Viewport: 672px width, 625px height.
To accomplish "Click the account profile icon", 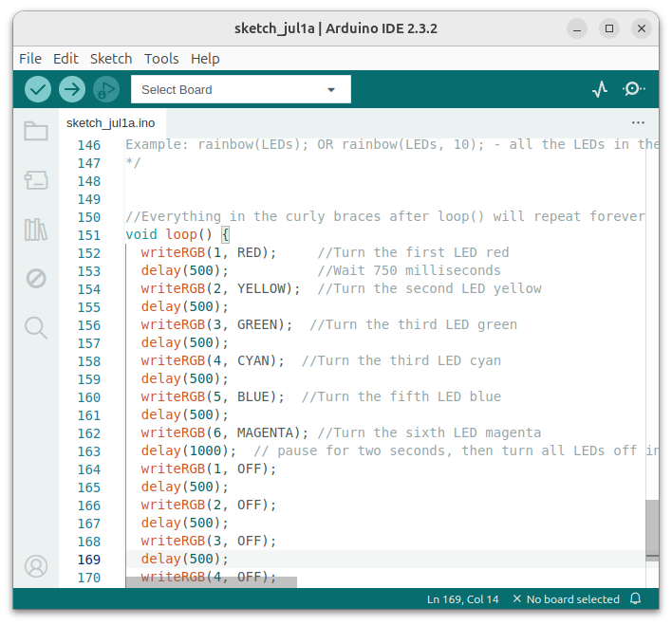I will click(x=36, y=566).
